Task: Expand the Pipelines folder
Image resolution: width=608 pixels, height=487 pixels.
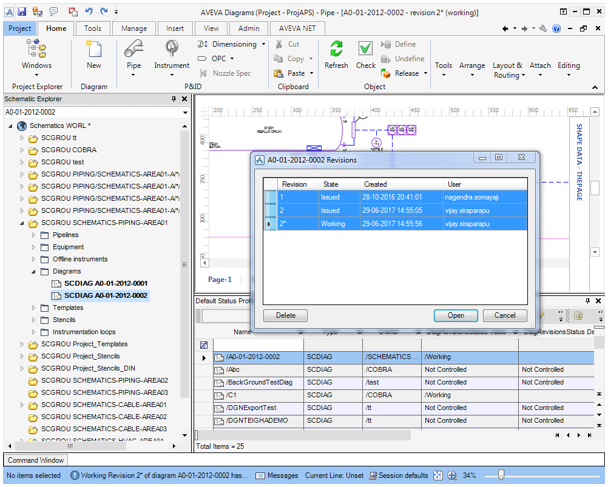Action: [33, 235]
